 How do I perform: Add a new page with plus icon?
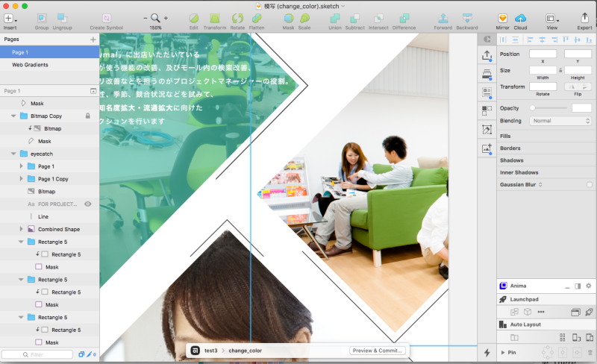(93, 40)
